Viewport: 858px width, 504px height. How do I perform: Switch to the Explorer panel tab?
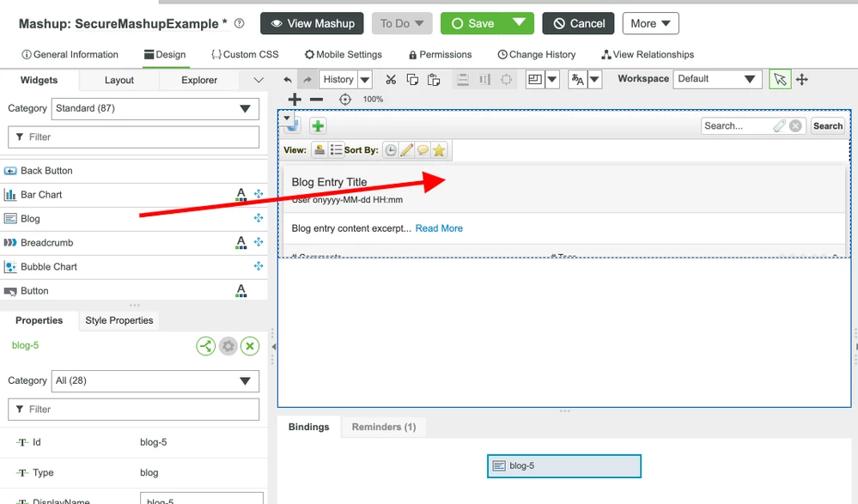coord(199,80)
